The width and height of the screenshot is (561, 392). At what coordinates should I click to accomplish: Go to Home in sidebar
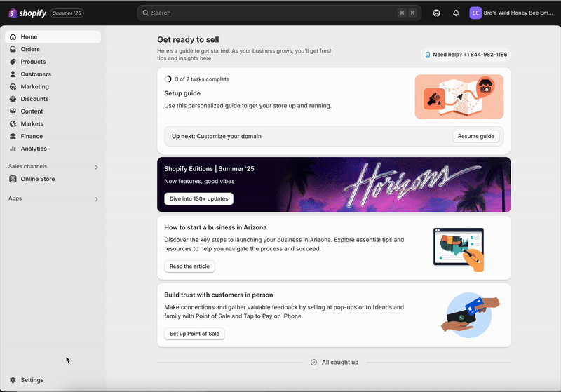tap(53, 37)
